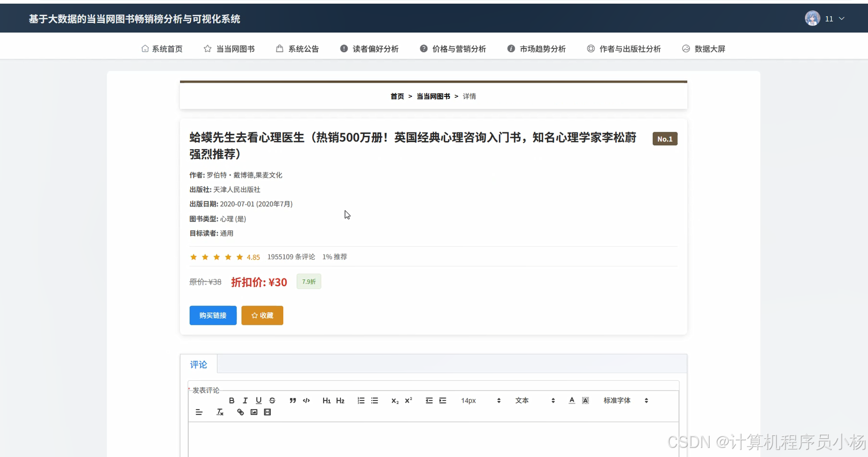The height and width of the screenshot is (457, 868).
Task: Open the 当当网图书 menu item
Action: (x=229, y=49)
